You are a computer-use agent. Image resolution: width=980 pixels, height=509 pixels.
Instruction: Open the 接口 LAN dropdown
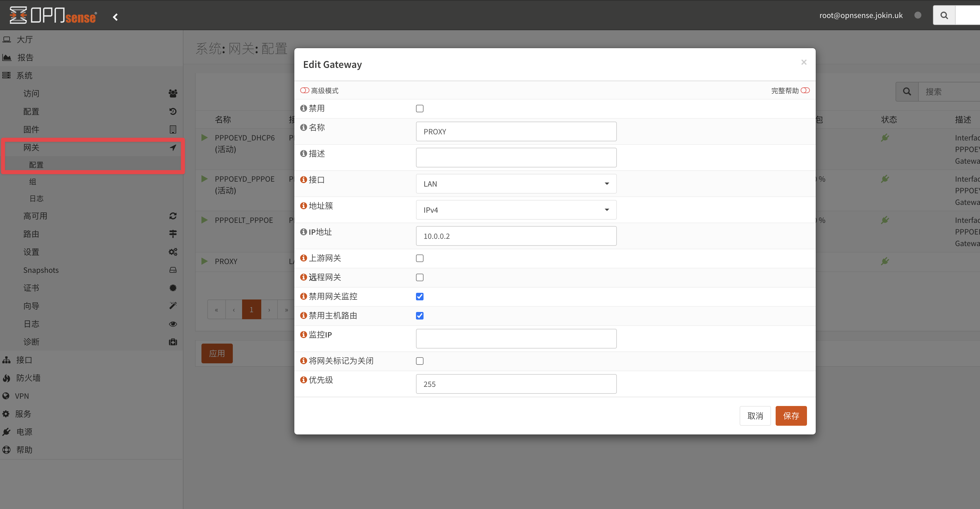(x=516, y=184)
